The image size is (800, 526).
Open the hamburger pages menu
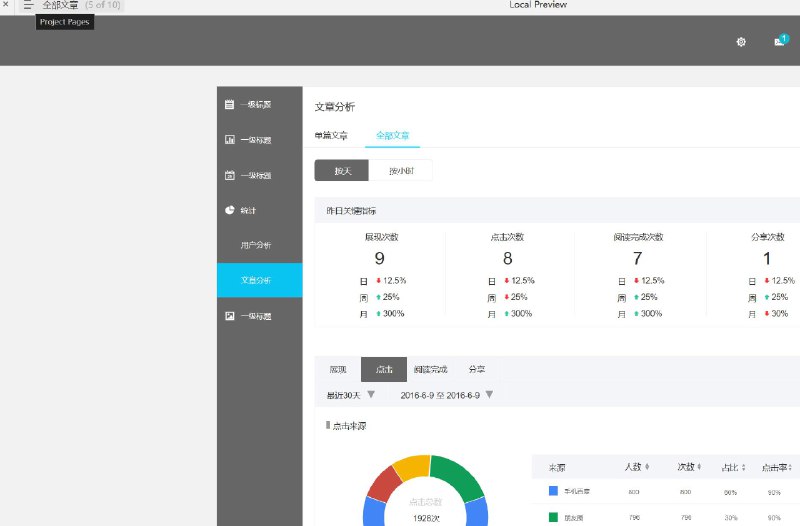click(28, 5)
